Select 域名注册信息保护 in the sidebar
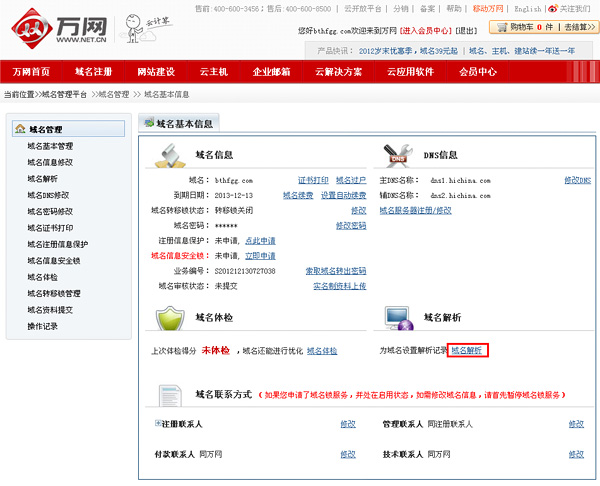 click(58, 244)
